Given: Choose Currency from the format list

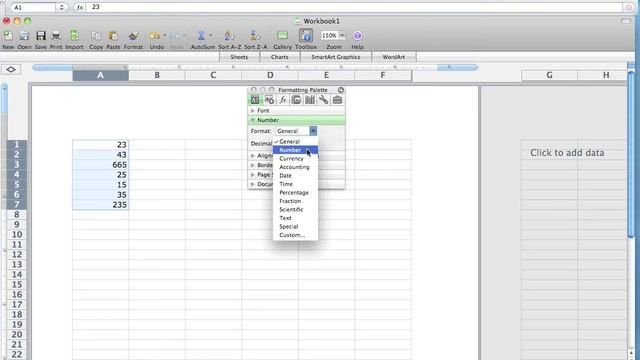Looking at the screenshot, I should (x=296, y=159).
